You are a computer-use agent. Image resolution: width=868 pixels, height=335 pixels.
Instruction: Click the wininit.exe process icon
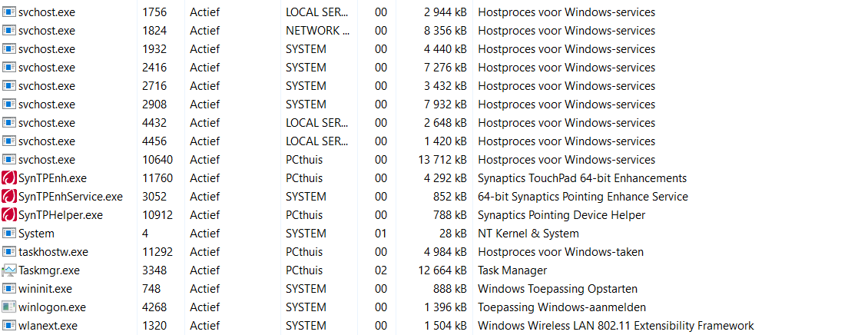click(x=9, y=289)
